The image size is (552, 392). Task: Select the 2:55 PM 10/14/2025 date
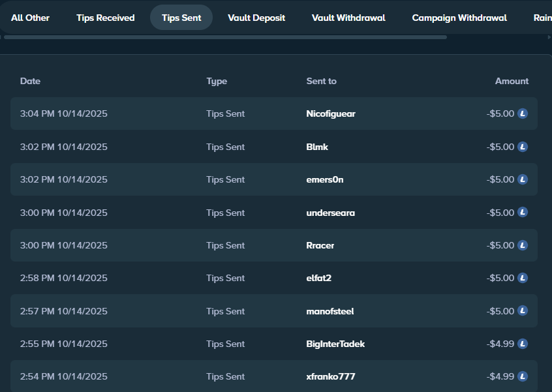coord(64,344)
